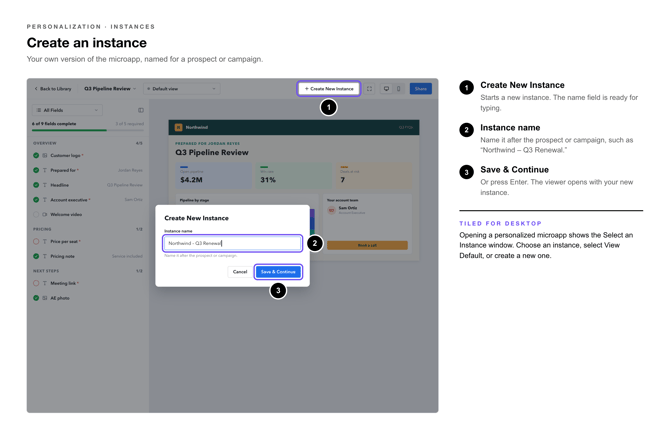670x430 pixels.
Task: Click the text type icon beside Prepared for
Action: point(44,170)
